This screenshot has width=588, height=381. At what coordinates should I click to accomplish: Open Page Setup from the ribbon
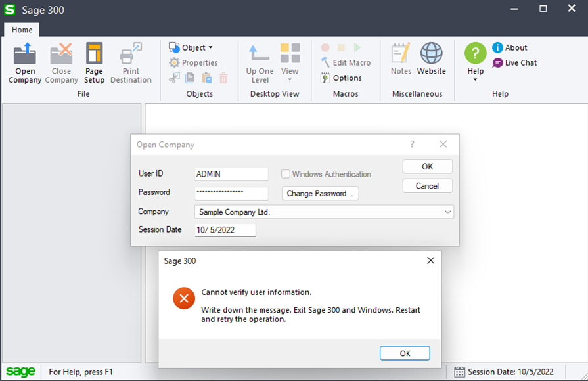pos(94,55)
